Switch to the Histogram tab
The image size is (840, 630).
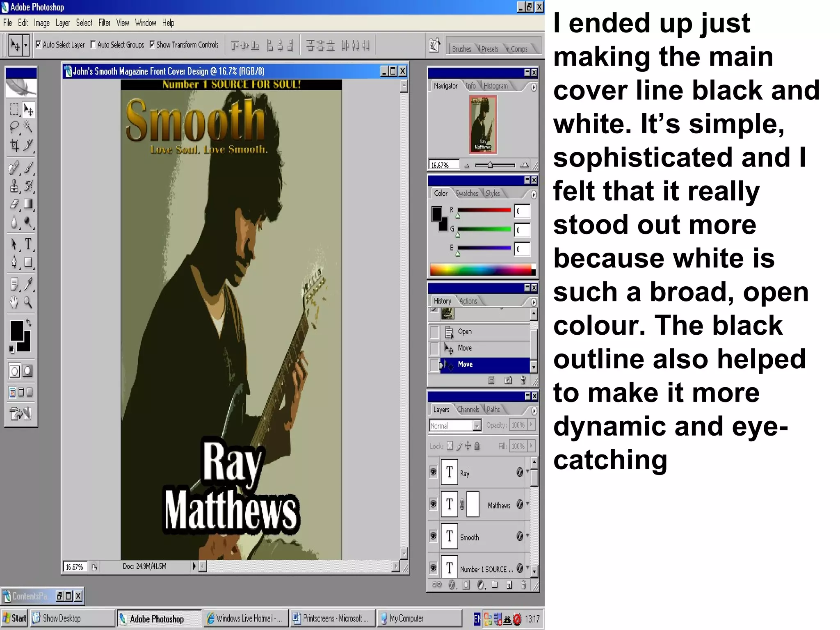[x=495, y=86]
